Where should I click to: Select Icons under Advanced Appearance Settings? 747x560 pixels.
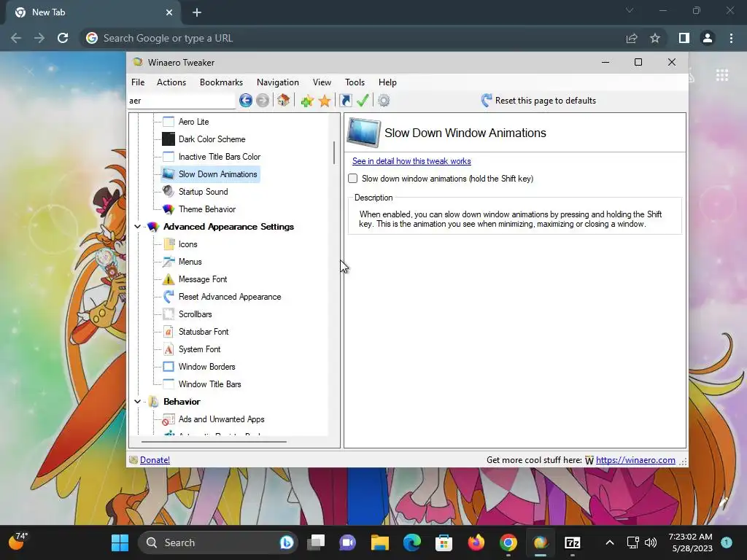[187, 244]
